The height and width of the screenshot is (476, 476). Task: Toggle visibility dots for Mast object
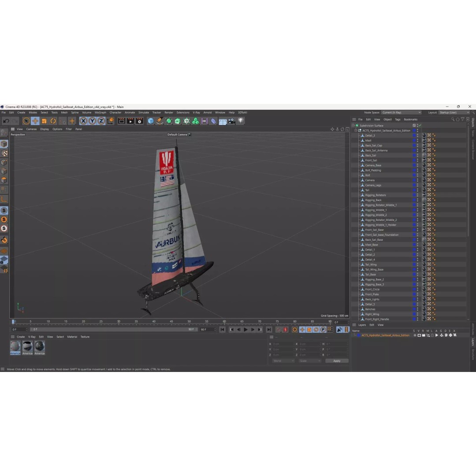click(418, 141)
